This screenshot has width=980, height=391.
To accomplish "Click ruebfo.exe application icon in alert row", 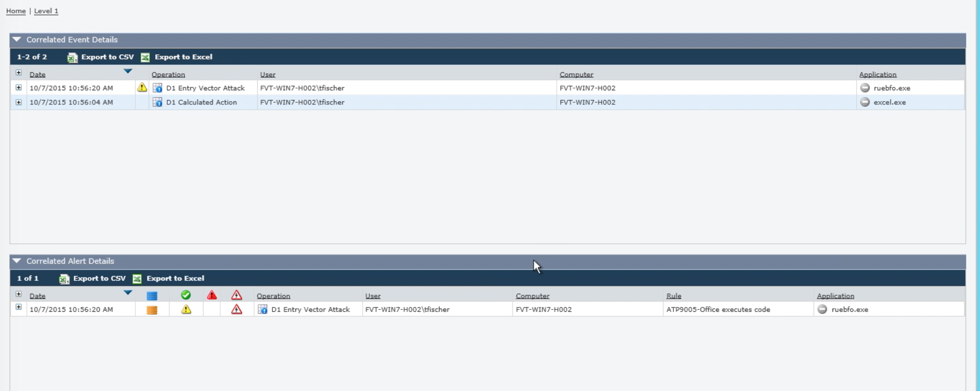I will coord(822,309).
